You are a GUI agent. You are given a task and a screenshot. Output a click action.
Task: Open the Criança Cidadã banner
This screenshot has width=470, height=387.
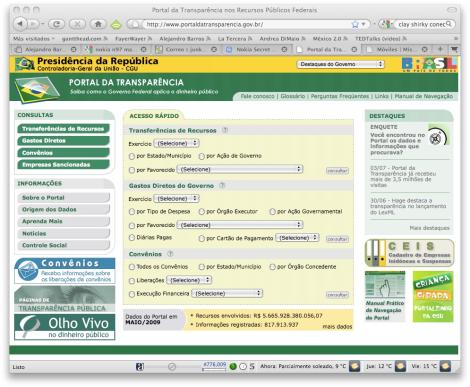[x=433, y=297]
